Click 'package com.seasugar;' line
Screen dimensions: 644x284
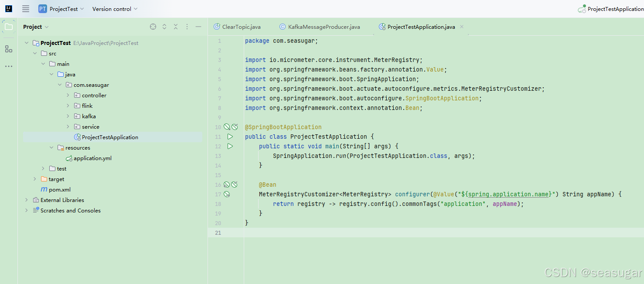point(282,41)
